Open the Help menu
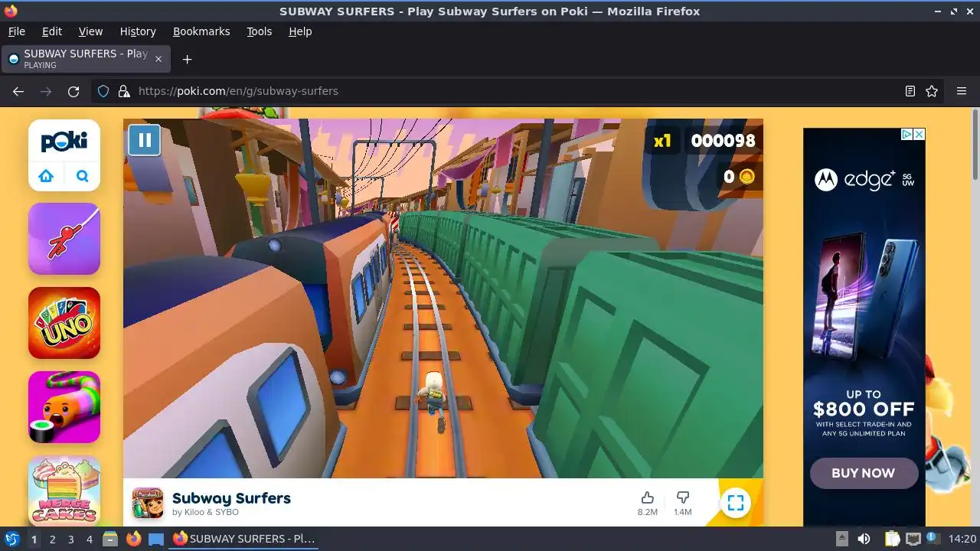This screenshot has width=980, height=551. (300, 31)
